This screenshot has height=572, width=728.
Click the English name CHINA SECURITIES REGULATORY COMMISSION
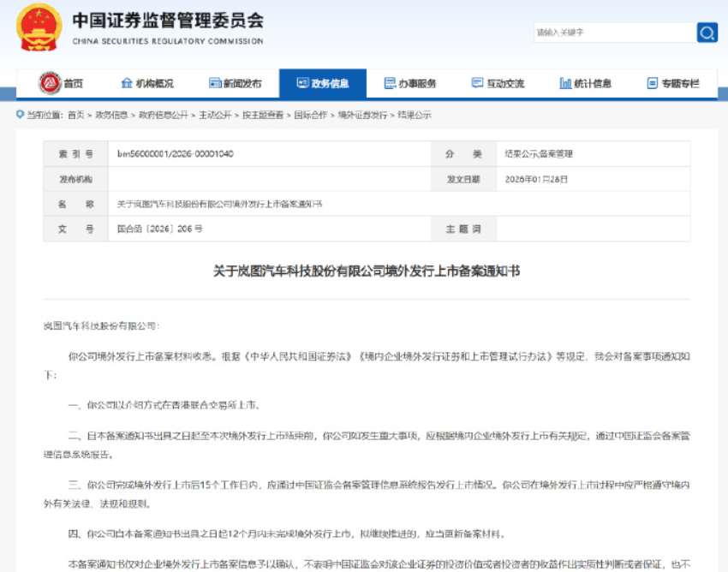point(168,41)
